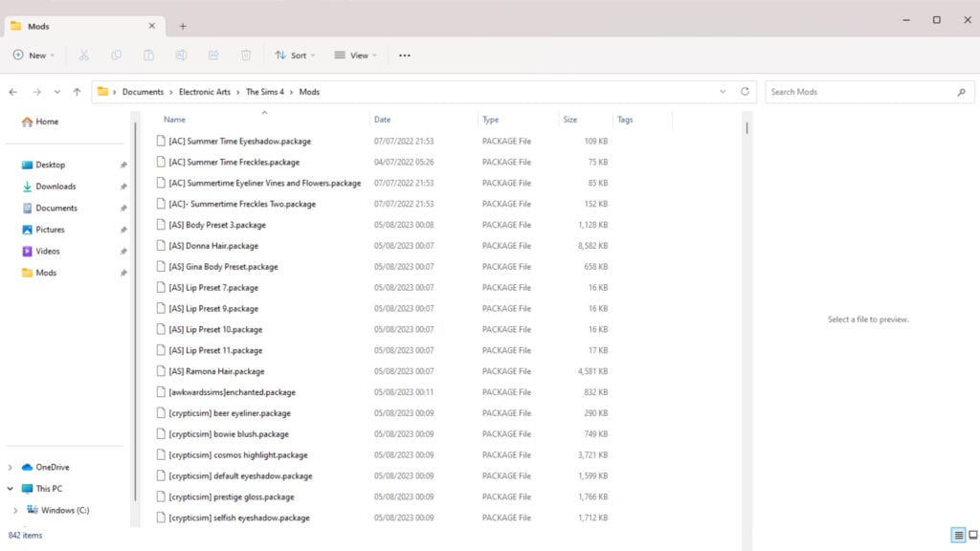Click the Copy icon in toolbar
The image size is (980, 551).
116,55
